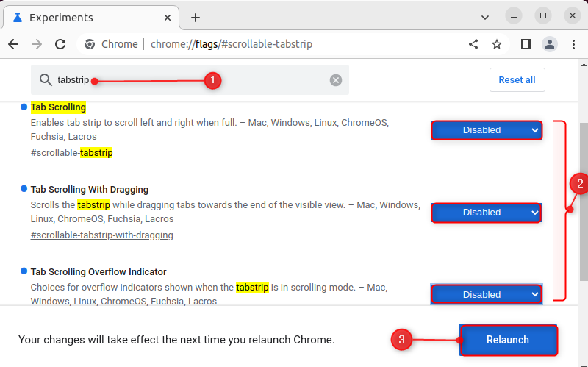Open Tab Scrolling Overflow Indicator dropdown
Viewport: 588px width, 367px height.
[487, 295]
